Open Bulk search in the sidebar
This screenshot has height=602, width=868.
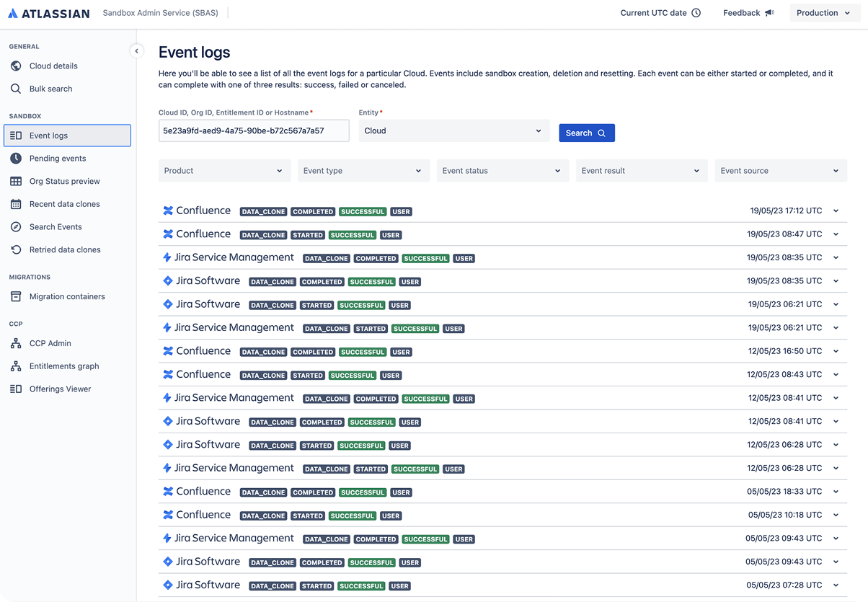[67, 89]
